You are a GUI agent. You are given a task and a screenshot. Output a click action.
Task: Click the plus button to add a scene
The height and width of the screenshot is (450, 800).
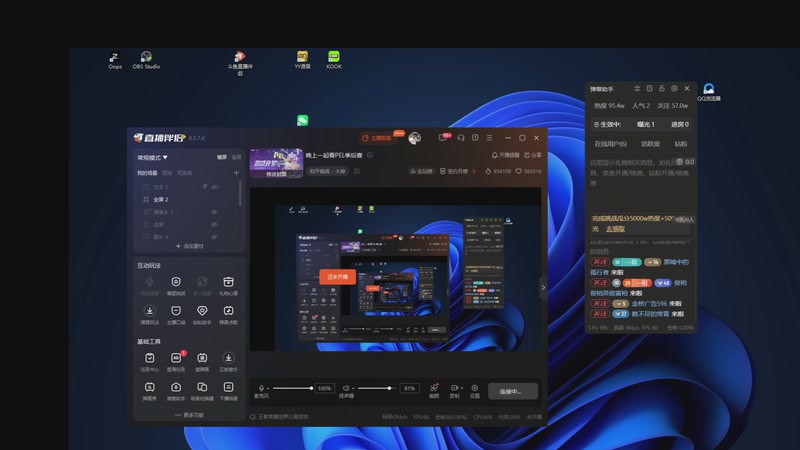point(236,173)
